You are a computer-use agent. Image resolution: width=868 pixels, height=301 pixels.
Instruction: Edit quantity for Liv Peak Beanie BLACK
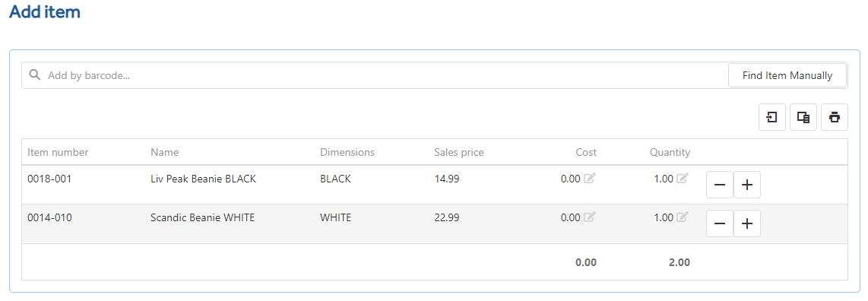[683, 179]
